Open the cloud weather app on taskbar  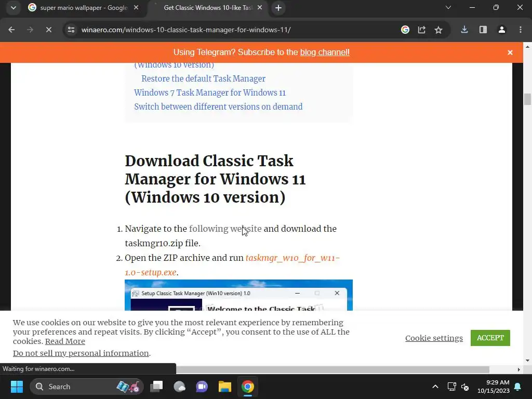click(179, 387)
